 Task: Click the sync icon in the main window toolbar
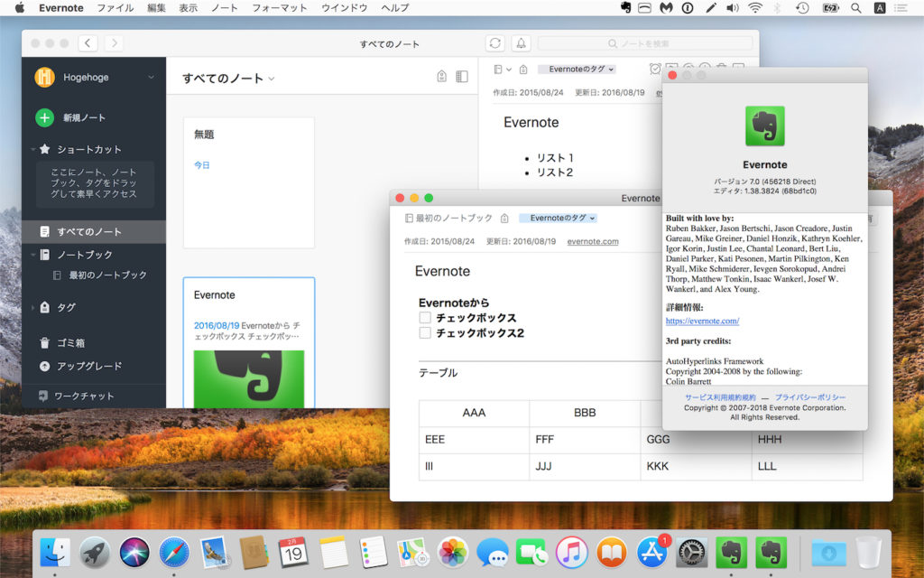495,43
